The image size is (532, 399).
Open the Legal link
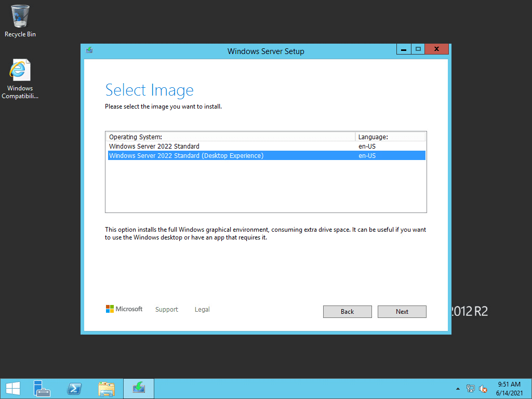202,309
